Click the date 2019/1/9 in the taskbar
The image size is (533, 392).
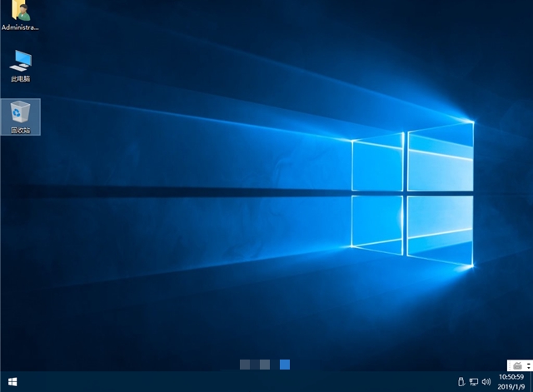click(x=513, y=387)
